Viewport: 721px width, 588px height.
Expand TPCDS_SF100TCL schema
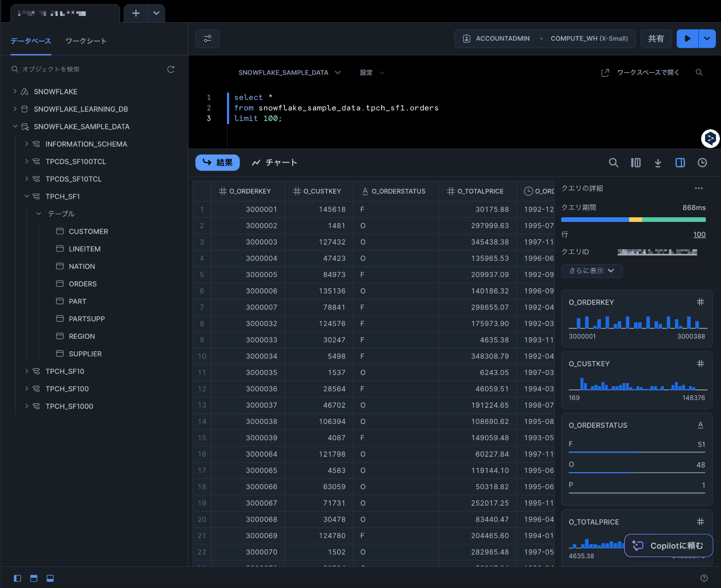(x=27, y=161)
